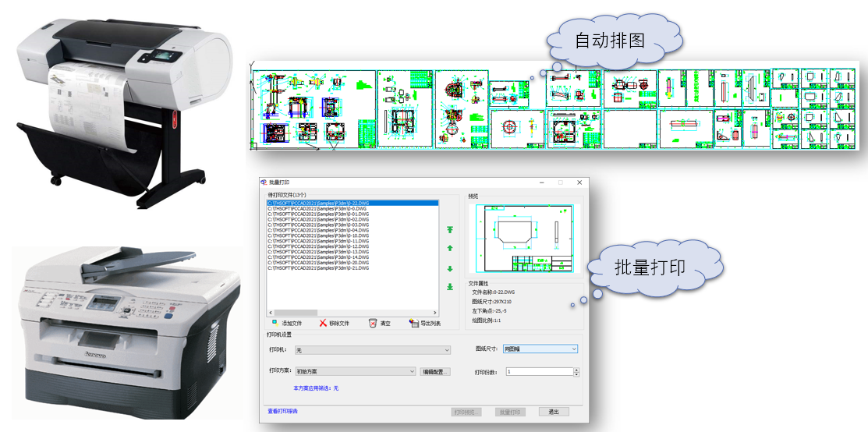Click the 退出 exit button
The image size is (868, 432).
click(x=554, y=412)
